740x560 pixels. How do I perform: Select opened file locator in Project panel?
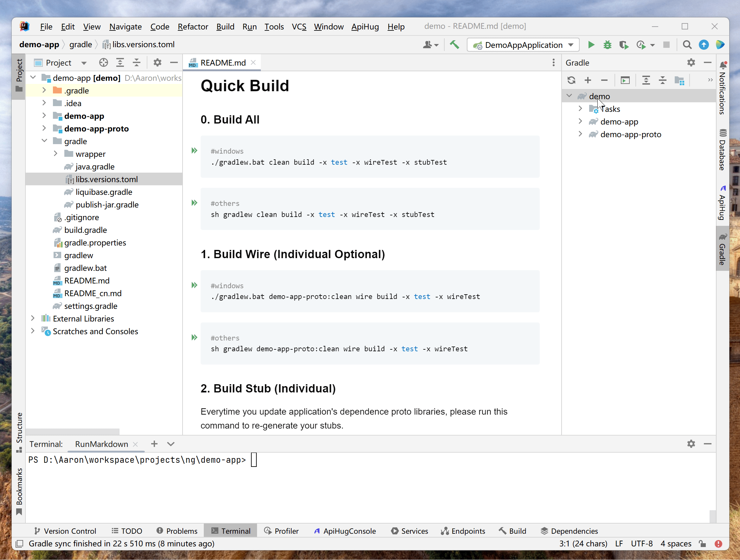click(x=103, y=62)
